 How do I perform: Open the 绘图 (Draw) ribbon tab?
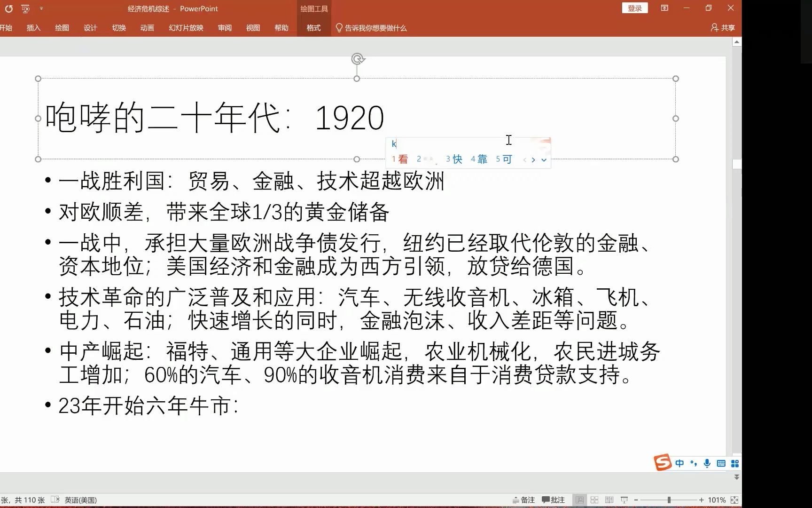point(62,28)
